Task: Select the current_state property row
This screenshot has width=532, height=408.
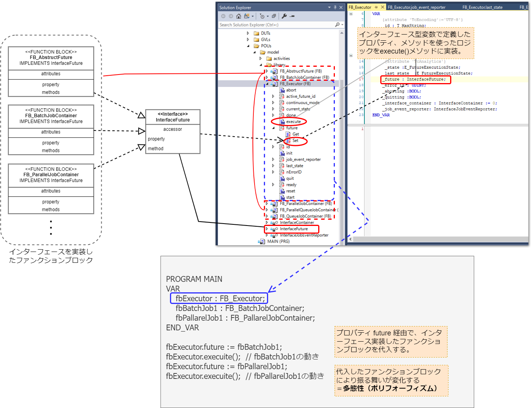Action: pos(298,109)
